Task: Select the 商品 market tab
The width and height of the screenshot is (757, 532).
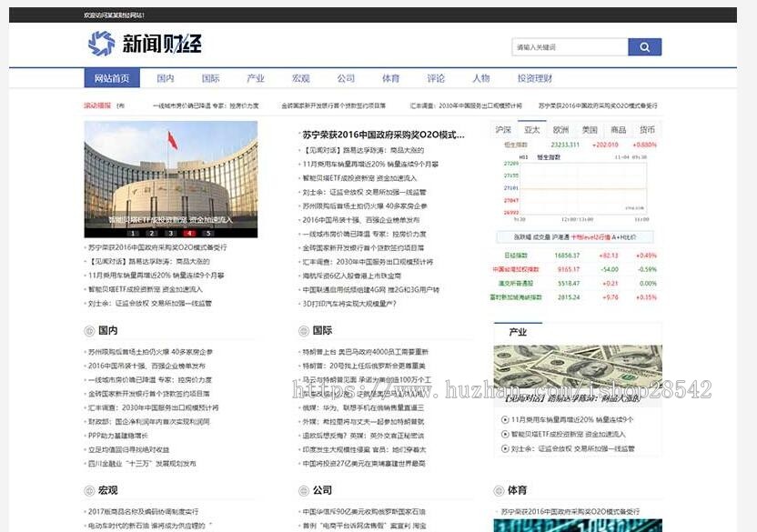Action: tap(618, 130)
